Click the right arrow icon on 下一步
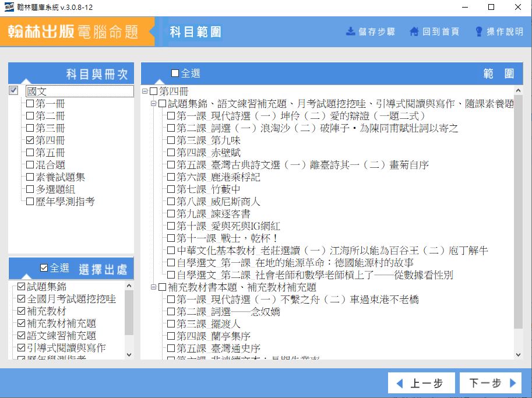 click(x=513, y=383)
